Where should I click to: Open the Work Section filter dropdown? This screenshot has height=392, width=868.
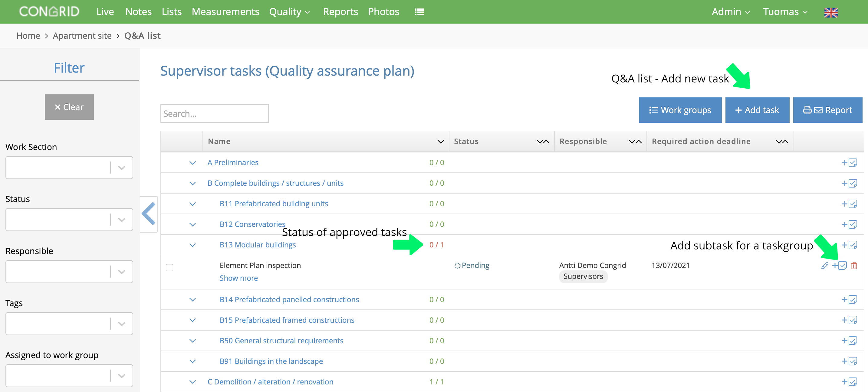69,167
